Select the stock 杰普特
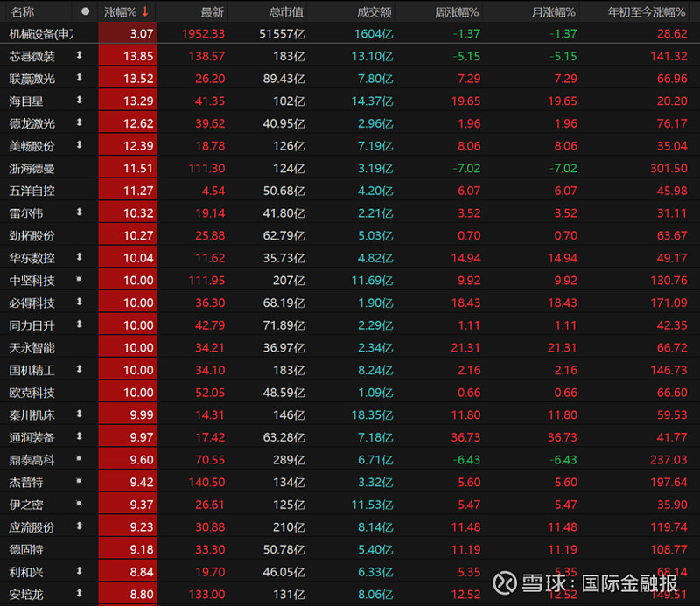Screen dimensions: 700x606 tap(26, 483)
